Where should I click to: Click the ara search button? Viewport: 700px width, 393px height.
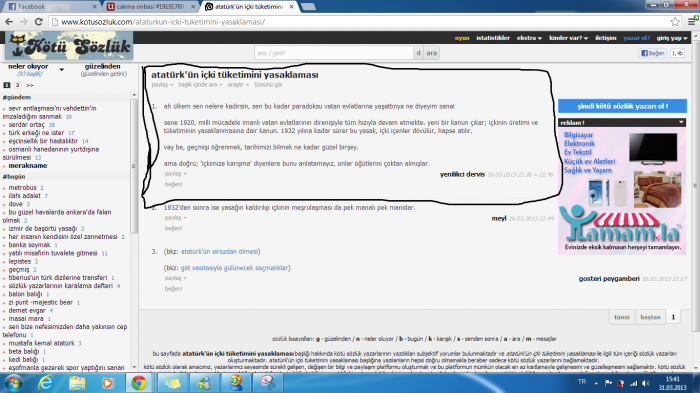click(431, 53)
